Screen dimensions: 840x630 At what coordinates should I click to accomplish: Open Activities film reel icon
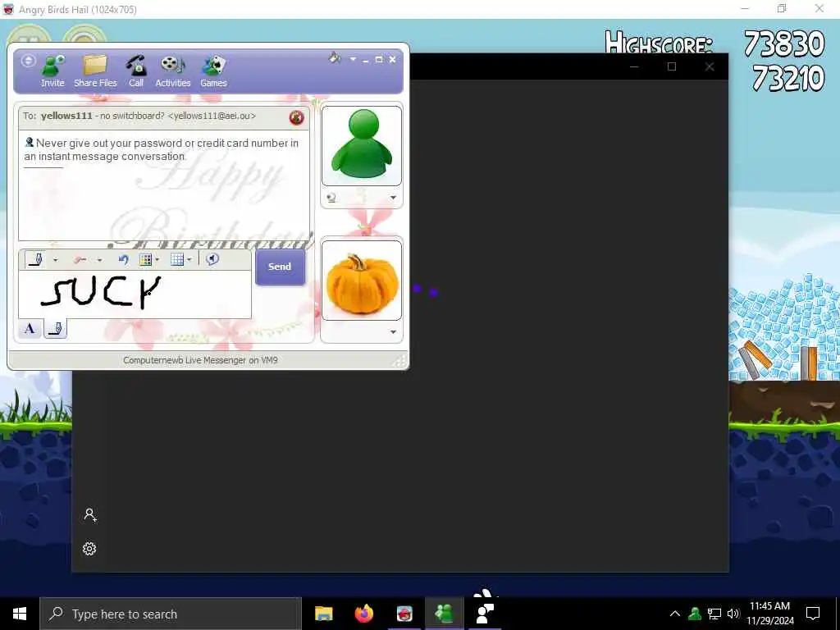coord(172,71)
